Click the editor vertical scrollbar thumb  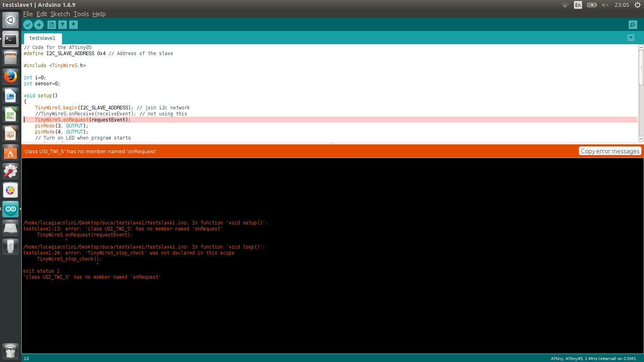click(x=641, y=68)
